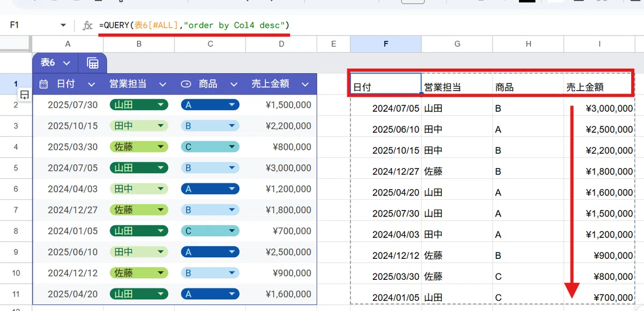Open the 商品 column header dropdown
The width and height of the screenshot is (644, 311).
[233, 84]
